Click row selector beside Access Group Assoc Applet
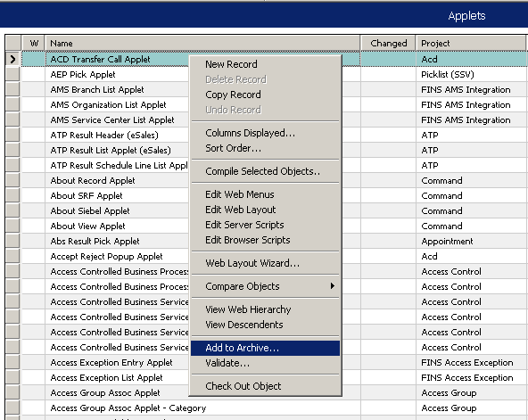Image resolution: width=528 pixels, height=420 pixels. [x=12, y=392]
